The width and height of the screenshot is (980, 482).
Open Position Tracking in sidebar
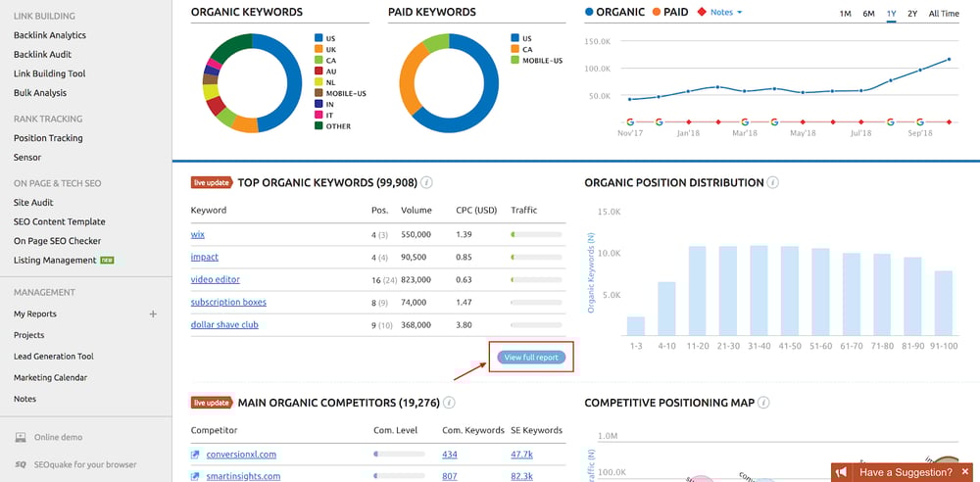[48, 138]
